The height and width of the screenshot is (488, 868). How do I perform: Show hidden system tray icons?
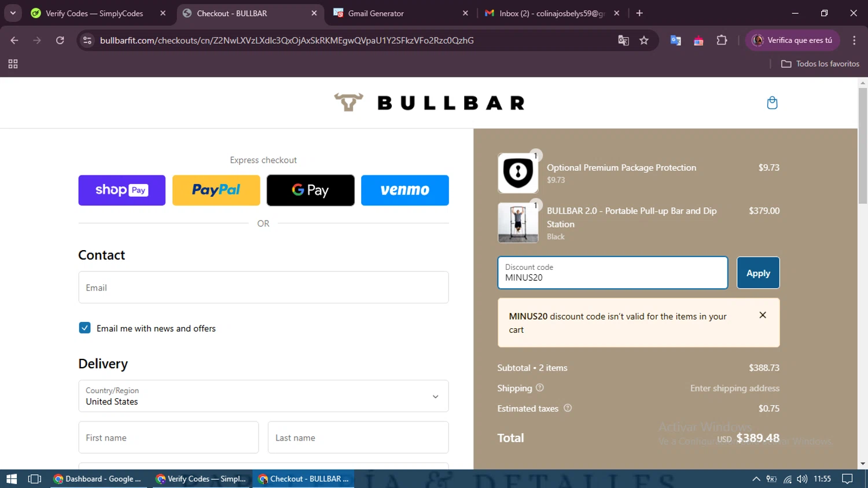tap(756, 479)
